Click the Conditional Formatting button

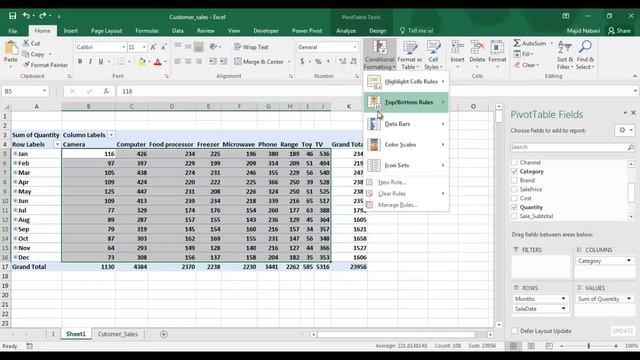[380, 55]
